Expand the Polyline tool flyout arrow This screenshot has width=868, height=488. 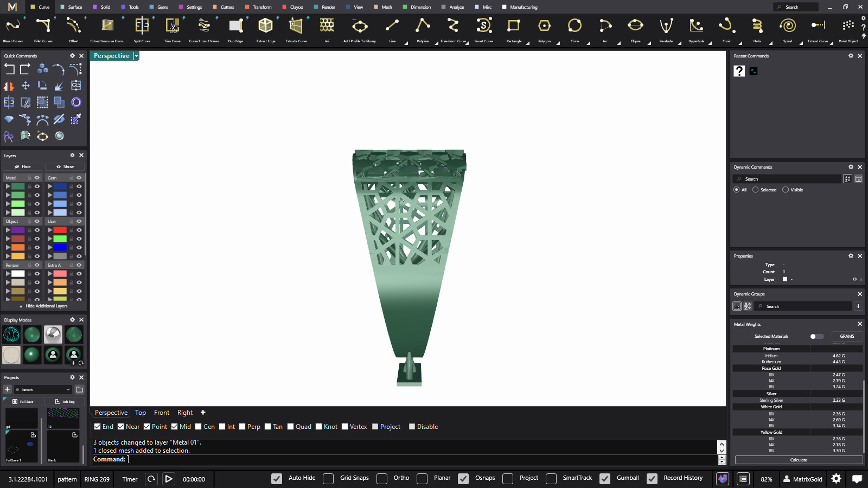(436, 43)
